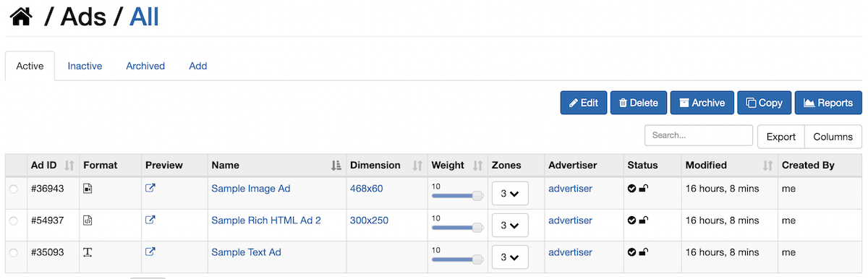The width and height of the screenshot is (868, 279).
Task: Switch to the Archived tab
Action: coord(145,66)
